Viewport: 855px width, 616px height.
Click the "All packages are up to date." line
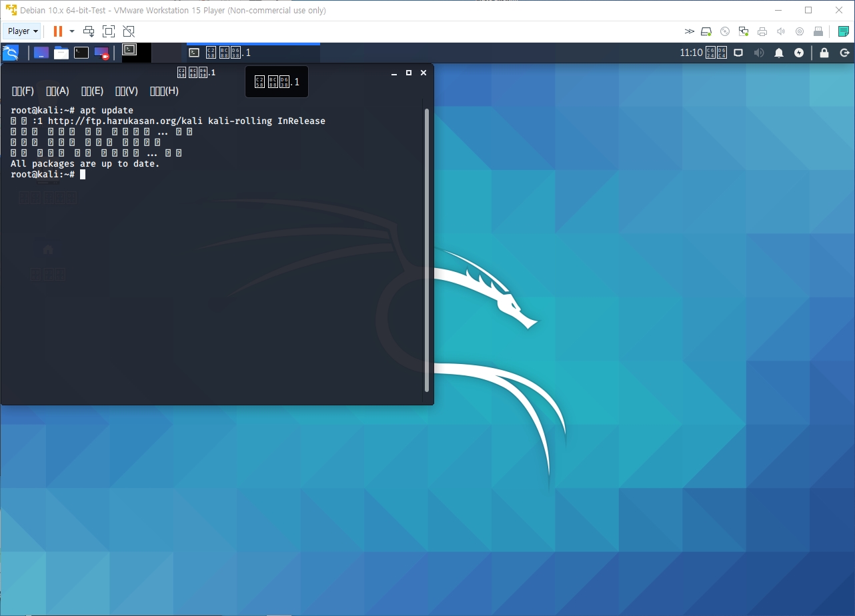pos(85,164)
